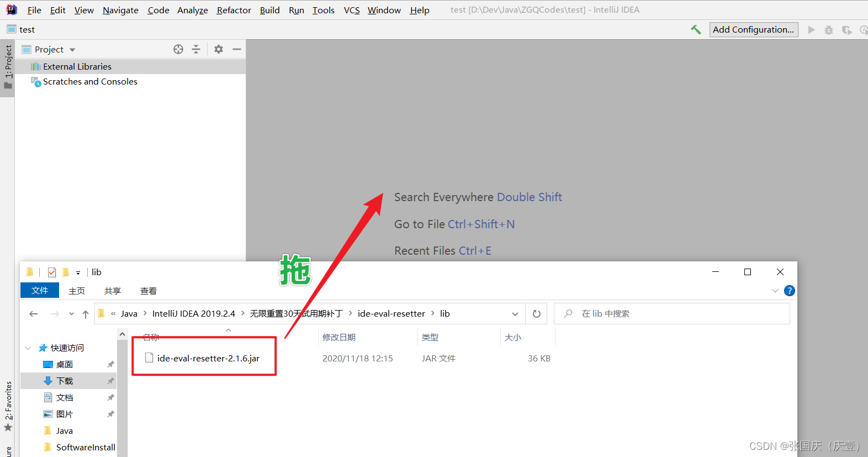Click the Add Configuration button
Image resolution: width=868 pixels, height=457 pixels.
pyautogui.click(x=754, y=29)
